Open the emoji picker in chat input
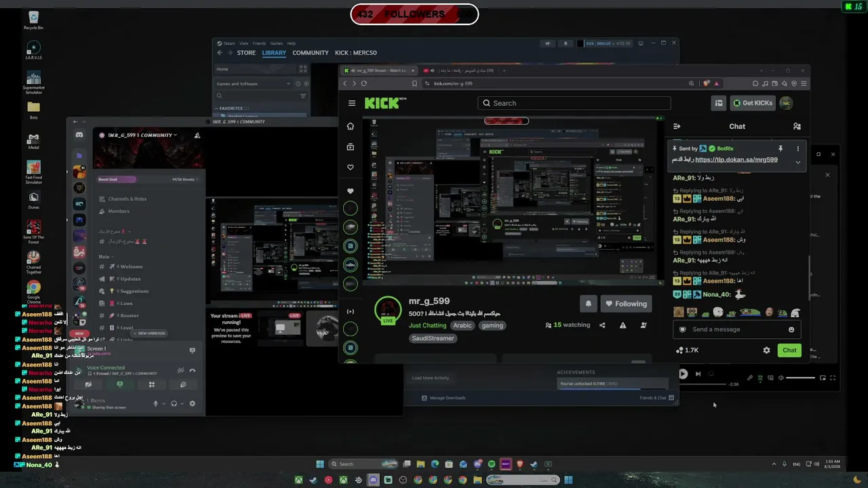The width and height of the screenshot is (868, 488). click(x=791, y=329)
